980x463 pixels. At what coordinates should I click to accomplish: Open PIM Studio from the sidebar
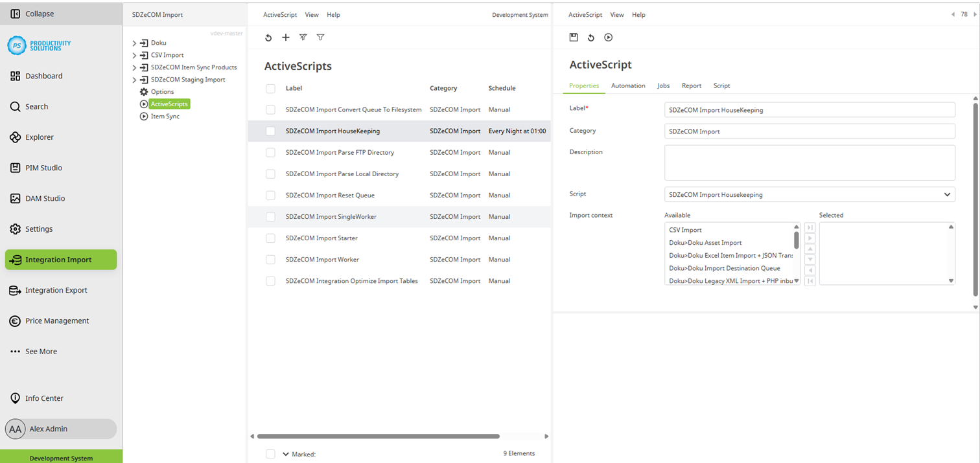(x=43, y=167)
